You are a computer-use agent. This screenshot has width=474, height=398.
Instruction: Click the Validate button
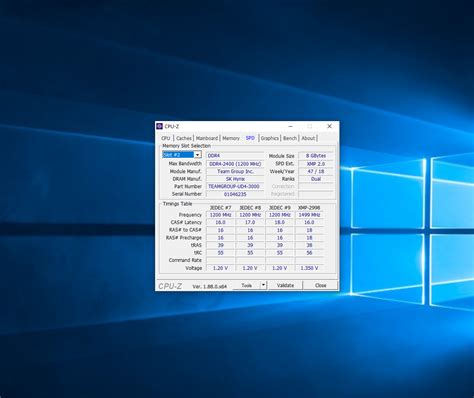pos(285,285)
